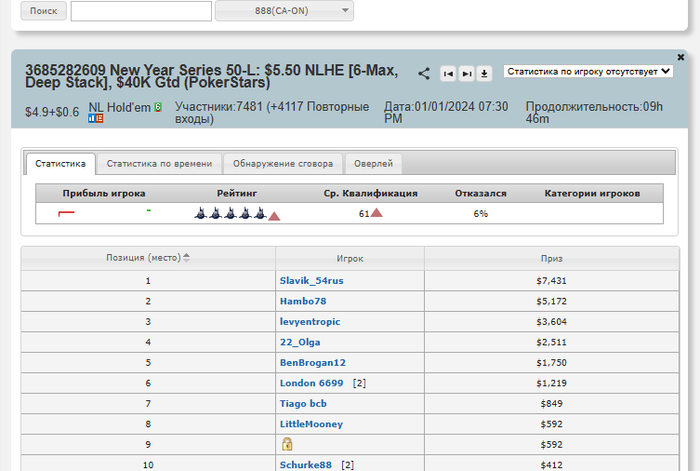Open player LittleMooney profile
This screenshot has width=700, height=471.
311,425
